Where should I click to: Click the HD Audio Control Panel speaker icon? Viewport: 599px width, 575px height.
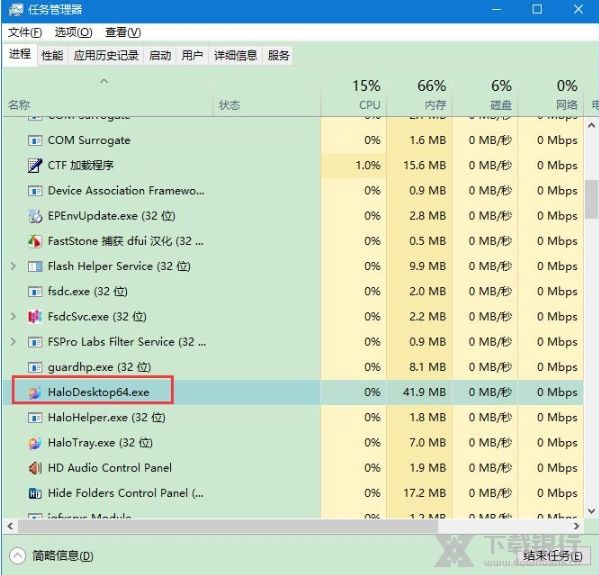tap(35, 468)
